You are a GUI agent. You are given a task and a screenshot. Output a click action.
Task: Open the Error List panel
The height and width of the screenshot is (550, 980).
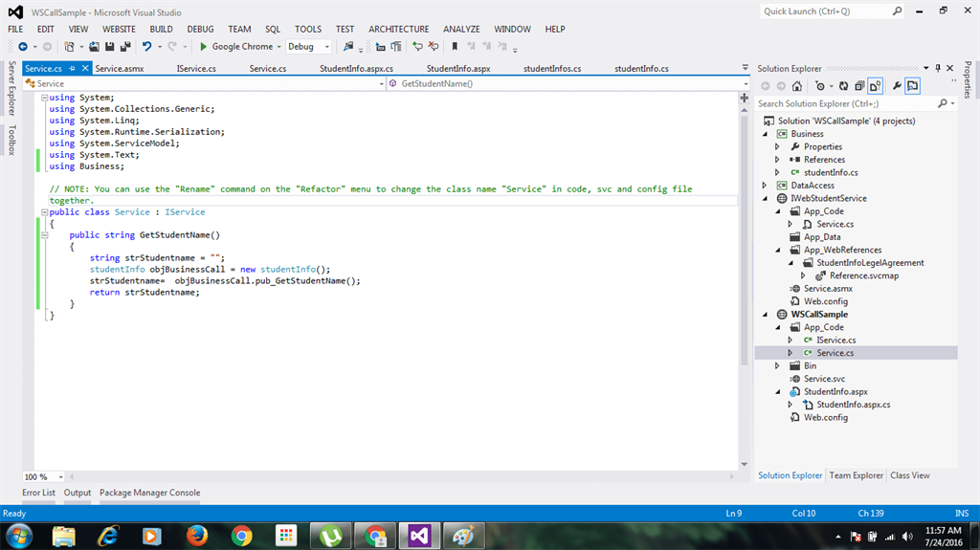click(x=38, y=493)
